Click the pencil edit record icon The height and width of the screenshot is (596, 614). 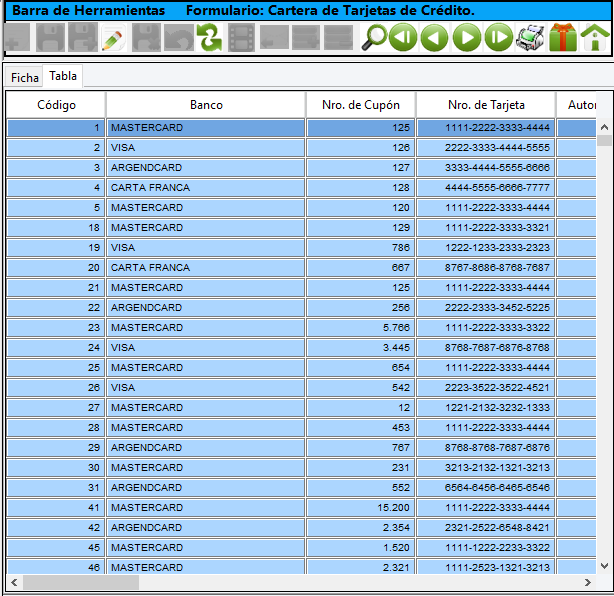coord(114,39)
